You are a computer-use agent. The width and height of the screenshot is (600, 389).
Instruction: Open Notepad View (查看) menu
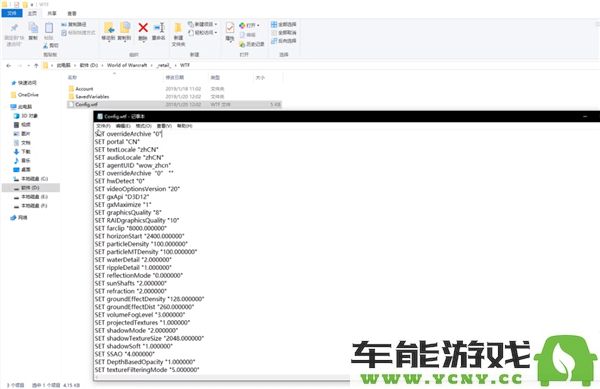click(x=164, y=126)
